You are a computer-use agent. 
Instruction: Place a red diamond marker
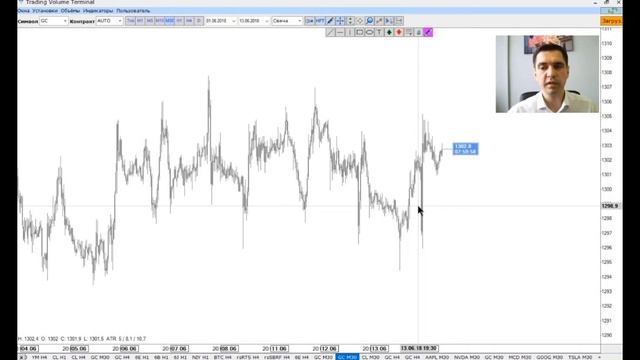click(399, 32)
